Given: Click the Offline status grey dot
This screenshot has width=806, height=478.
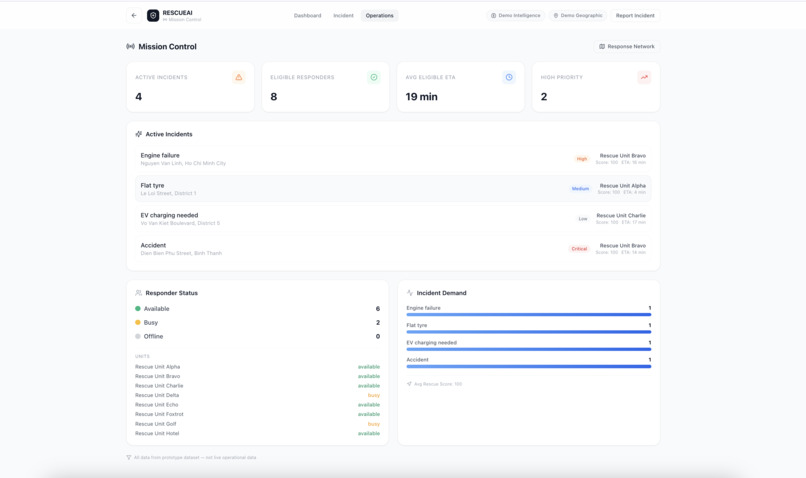Looking at the screenshot, I should (x=138, y=336).
